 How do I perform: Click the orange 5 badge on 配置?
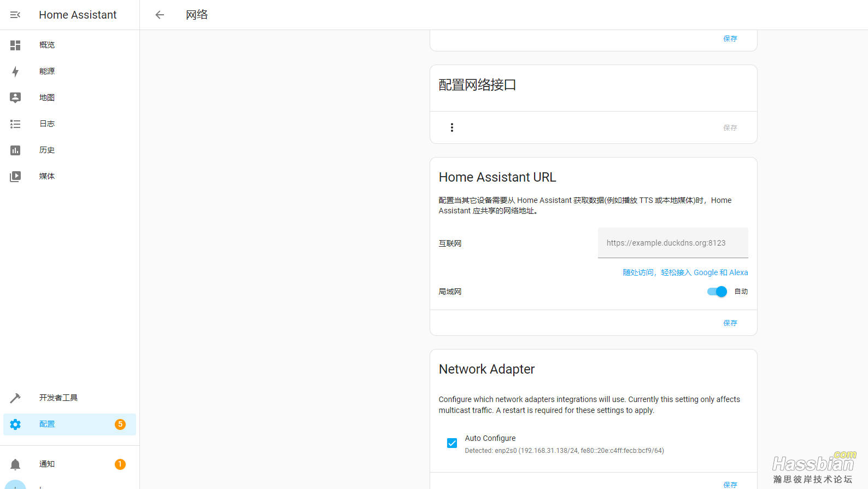(x=120, y=424)
